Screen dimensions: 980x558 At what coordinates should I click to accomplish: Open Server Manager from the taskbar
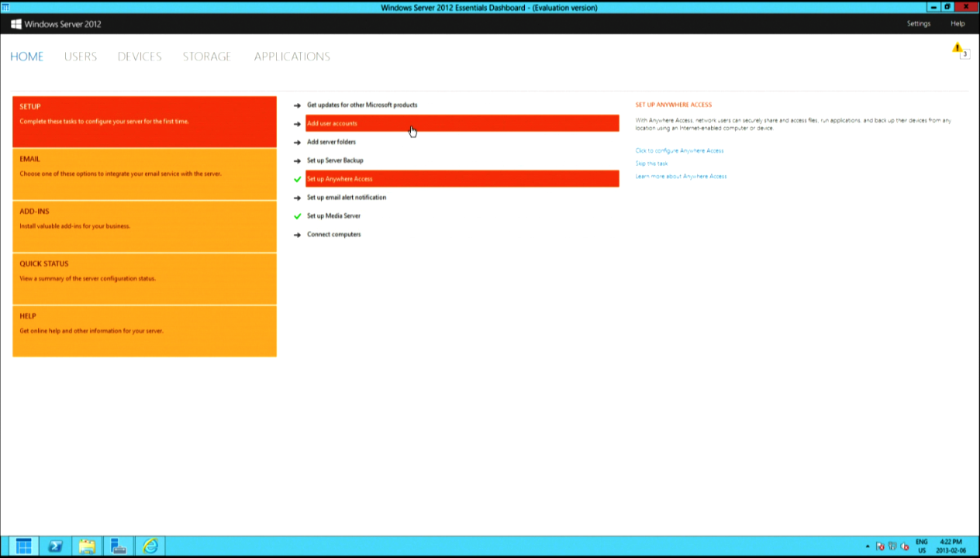click(119, 546)
